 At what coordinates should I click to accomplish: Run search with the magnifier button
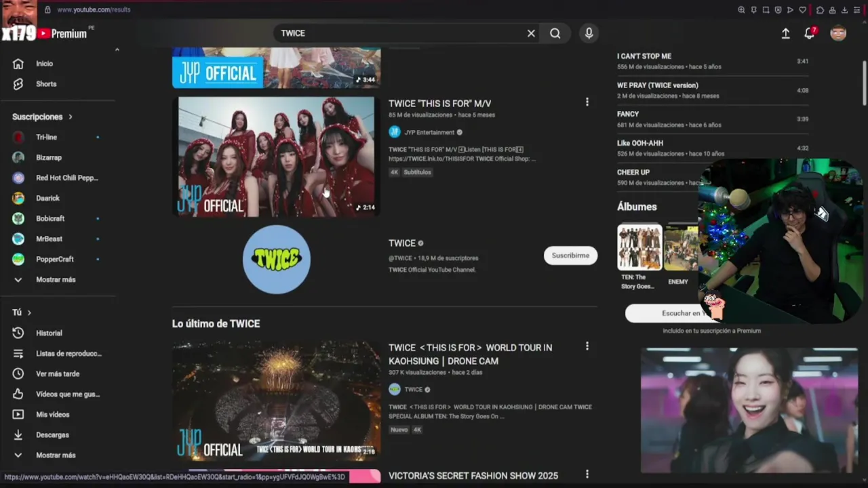(555, 33)
